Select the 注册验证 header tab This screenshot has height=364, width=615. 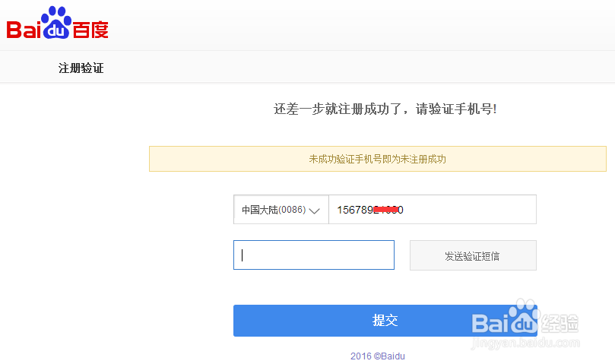click(81, 68)
